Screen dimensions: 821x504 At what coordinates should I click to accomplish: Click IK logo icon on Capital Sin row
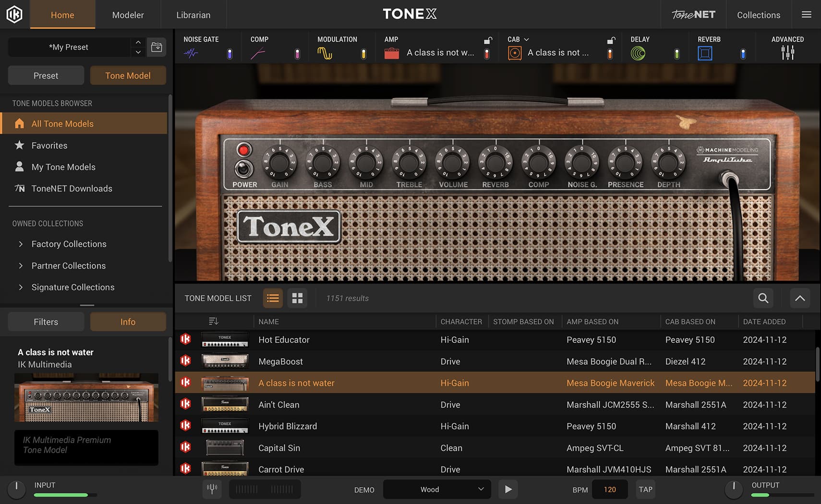point(185,447)
